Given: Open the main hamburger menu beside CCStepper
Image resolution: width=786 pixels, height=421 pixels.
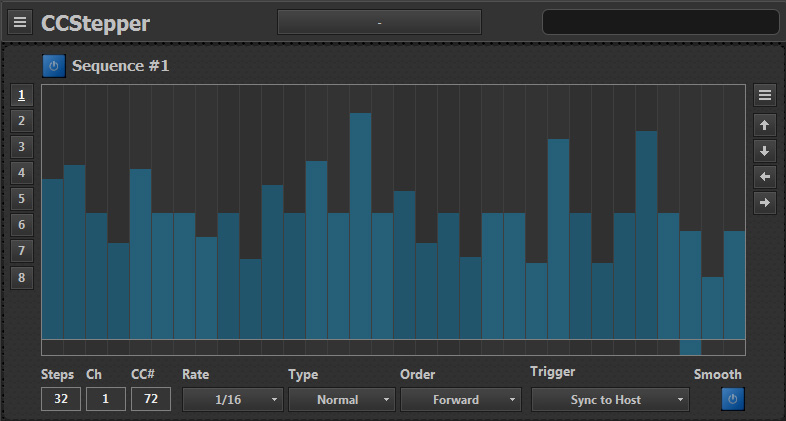Looking at the screenshot, I should [x=20, y=22].
